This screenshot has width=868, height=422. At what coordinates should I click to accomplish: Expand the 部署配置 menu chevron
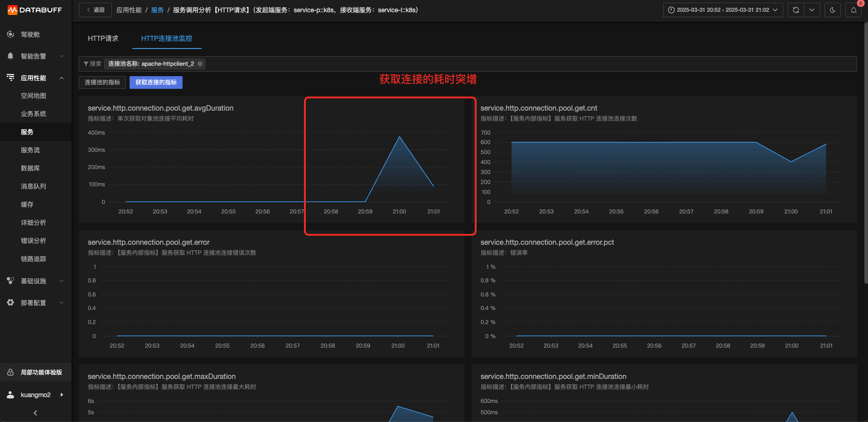pyautogui.click(x=62, y=303)
